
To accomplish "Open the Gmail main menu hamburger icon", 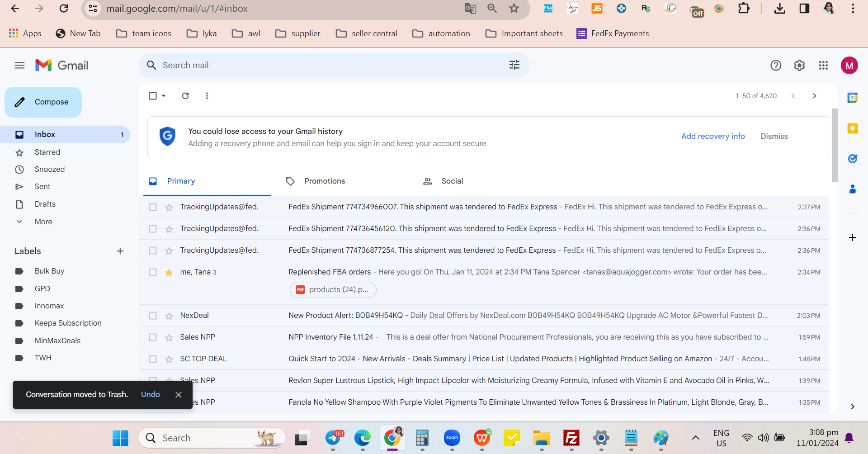I will pyautogui.click(x=19, y=66).
